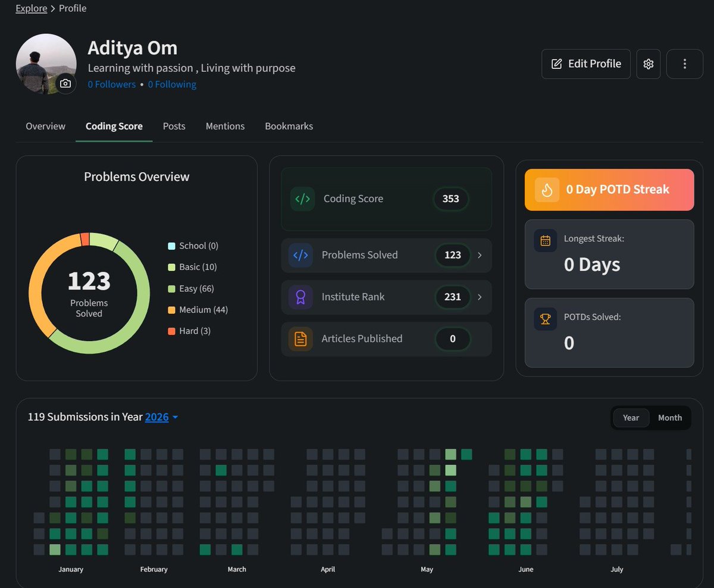
Task: Click the Edit Profile button
Action: 586,64
